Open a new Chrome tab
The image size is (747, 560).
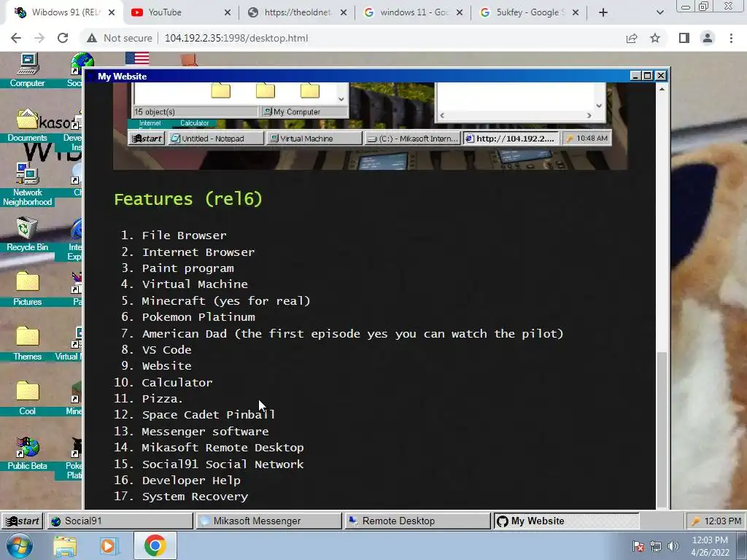[x=603, y=12]
